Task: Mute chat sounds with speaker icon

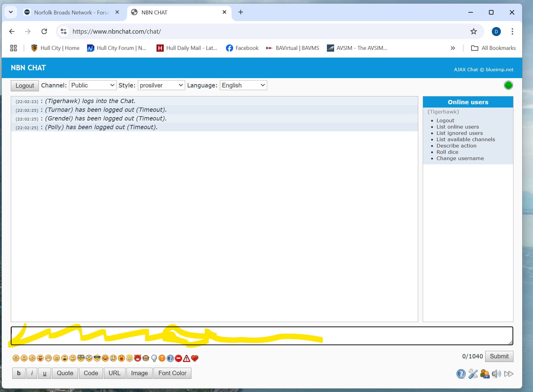Action: point(496,374)
